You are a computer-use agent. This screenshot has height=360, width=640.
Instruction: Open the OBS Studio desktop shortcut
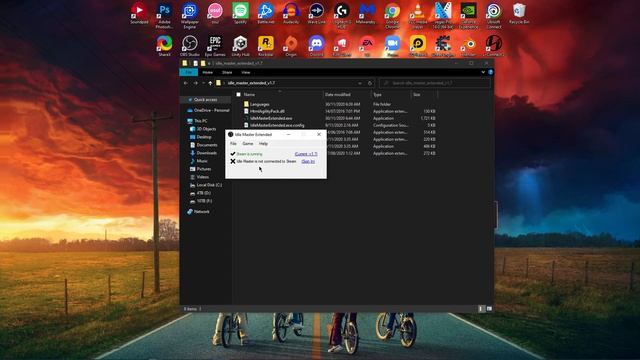point(190,45)
